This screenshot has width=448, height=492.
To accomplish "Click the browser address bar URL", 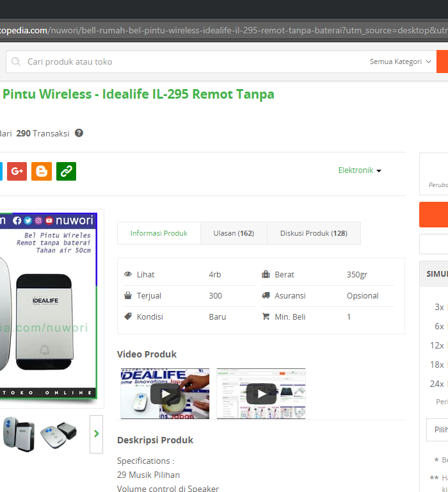I will point(224,31).
